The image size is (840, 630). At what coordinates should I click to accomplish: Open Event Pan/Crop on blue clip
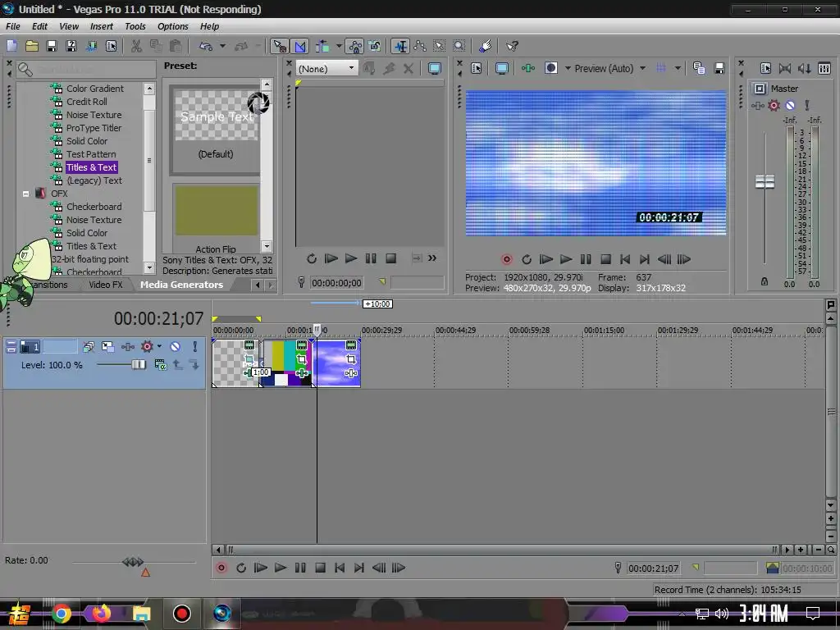point(351,359)
